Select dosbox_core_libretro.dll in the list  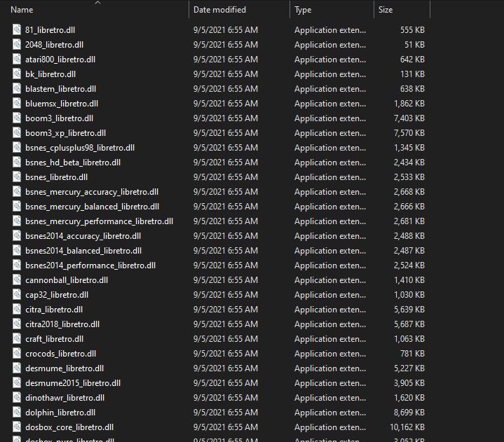coord(69,427)
